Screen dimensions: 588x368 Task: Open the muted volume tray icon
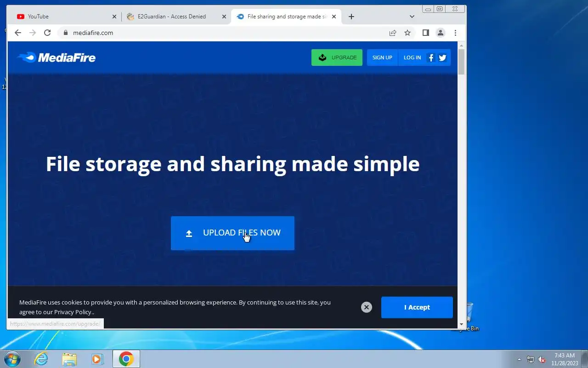[542, 359]
